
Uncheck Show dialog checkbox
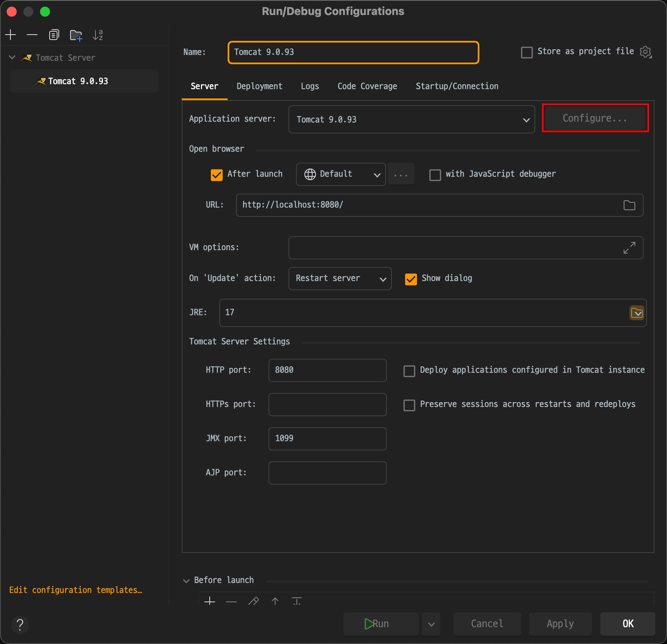click(411, 279)
